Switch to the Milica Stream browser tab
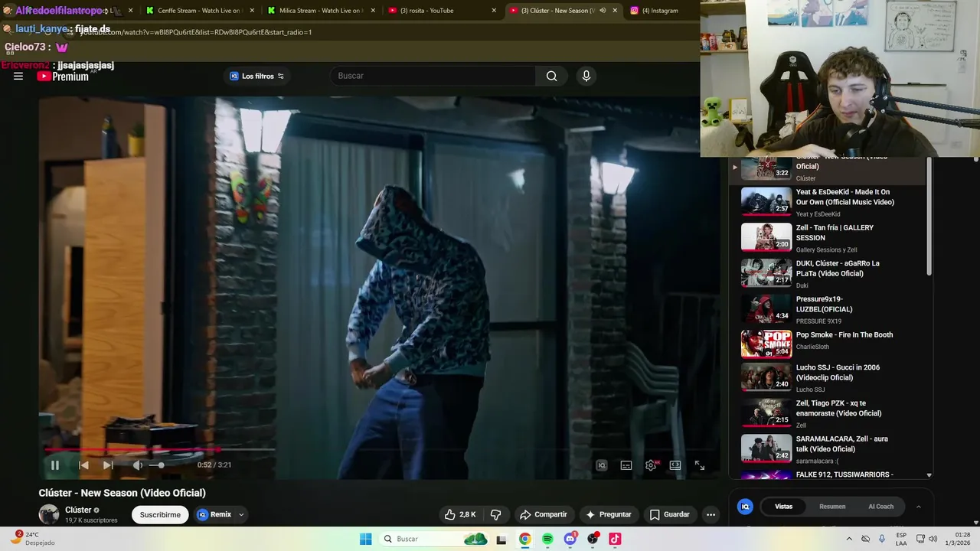Image resolution: width=980 pixels, height=551 pixels. pos(320,11)
